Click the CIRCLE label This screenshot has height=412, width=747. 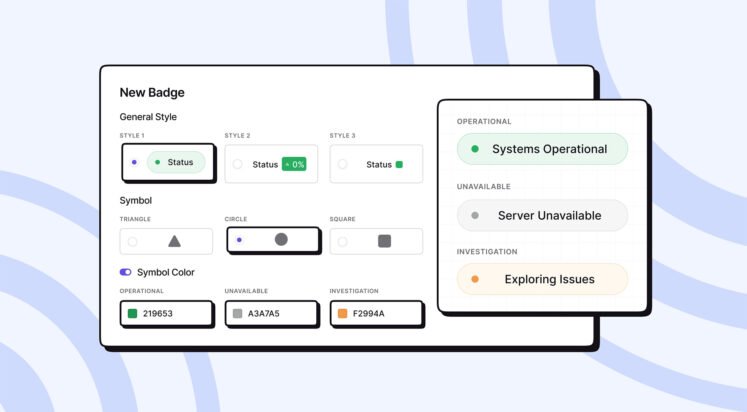tap(236, 219)
